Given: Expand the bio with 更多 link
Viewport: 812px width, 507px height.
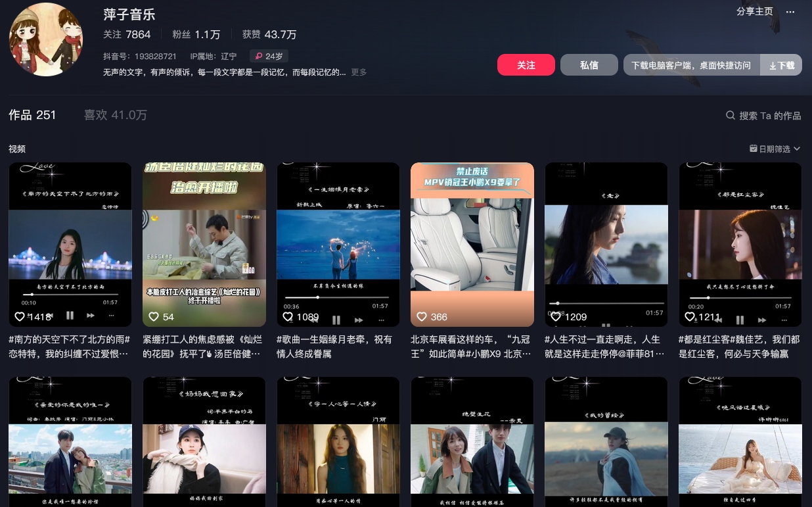Looking at the screenshot, I should 359,72.
